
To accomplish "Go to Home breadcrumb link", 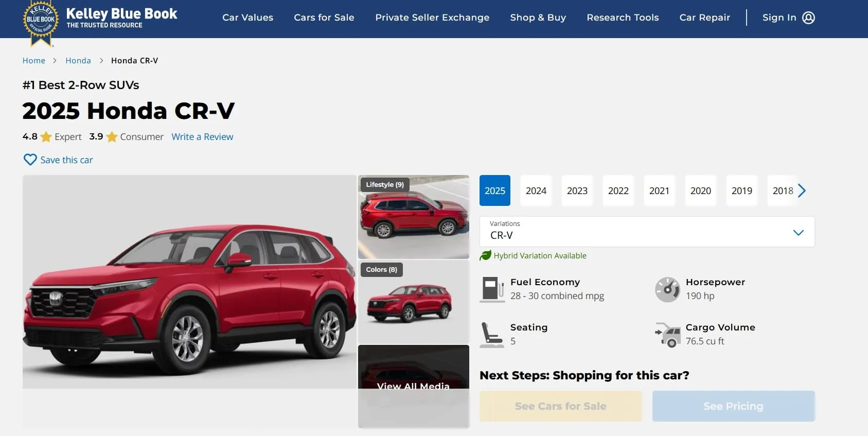I will click(x=34, y=61).
